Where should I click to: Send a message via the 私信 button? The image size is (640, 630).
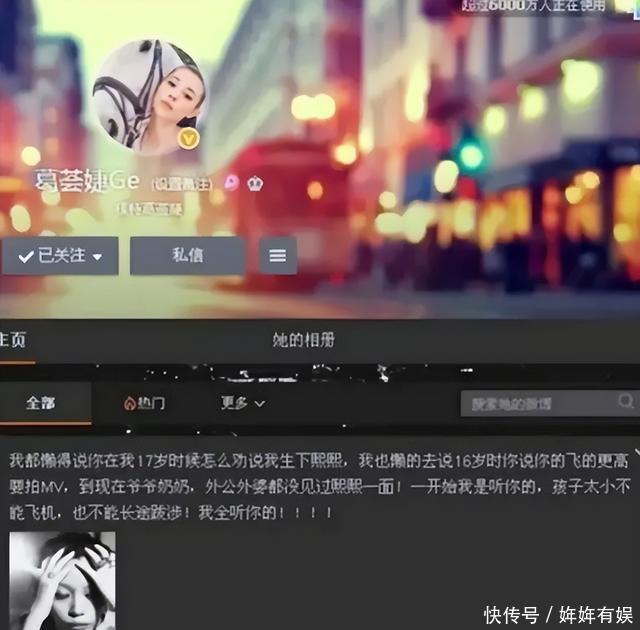(187, 256)
